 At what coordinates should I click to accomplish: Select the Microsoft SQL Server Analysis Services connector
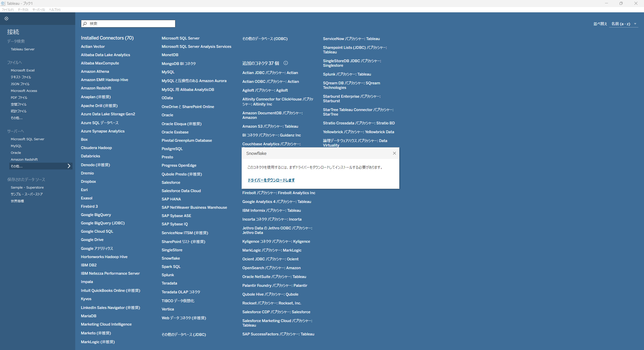[x=196, y=47]
